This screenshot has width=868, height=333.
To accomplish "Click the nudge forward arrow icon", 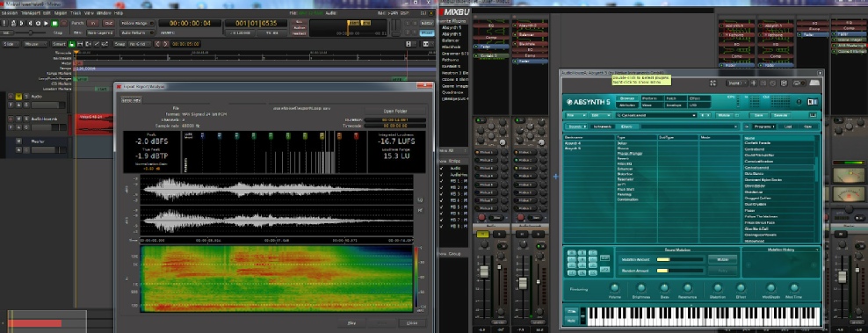I will (x=165, y=44).
